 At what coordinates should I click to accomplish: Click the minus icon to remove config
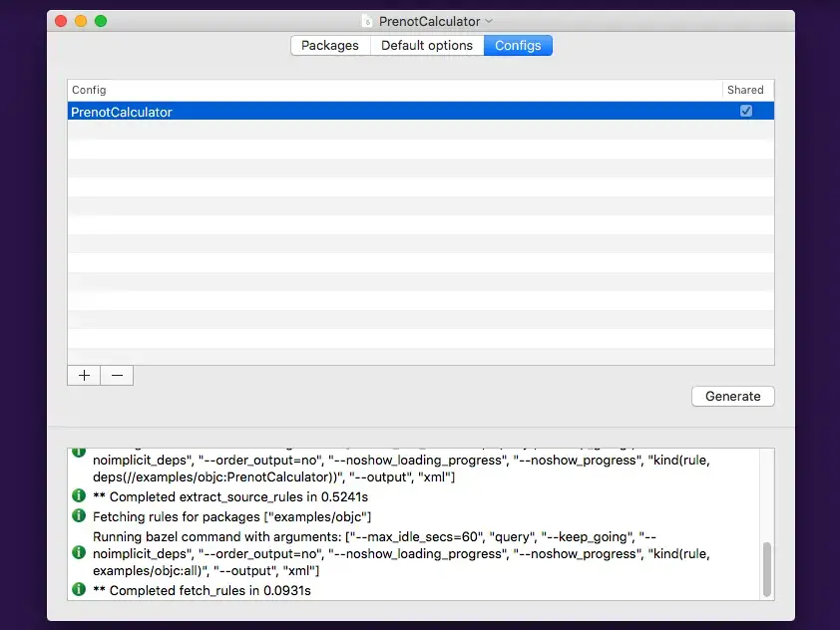pos(117,375)
